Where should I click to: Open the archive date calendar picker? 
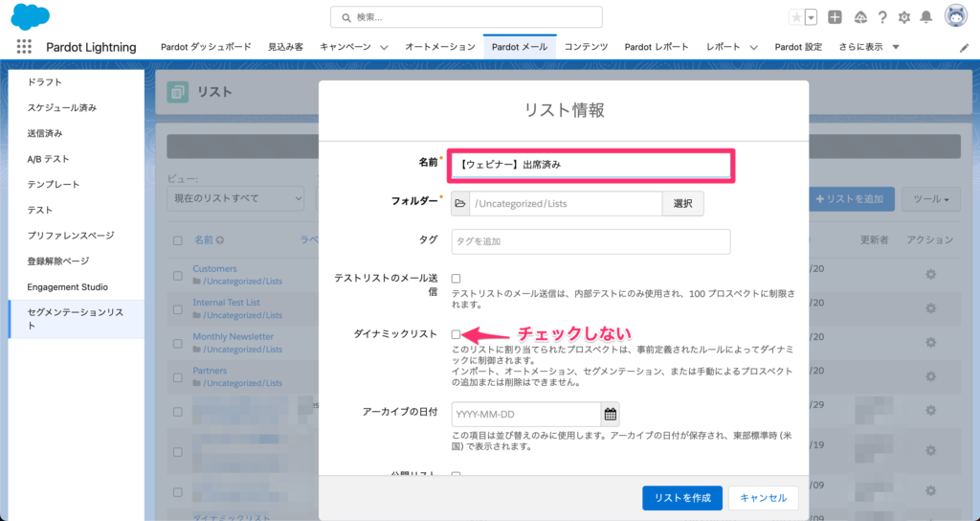[611, 414]
